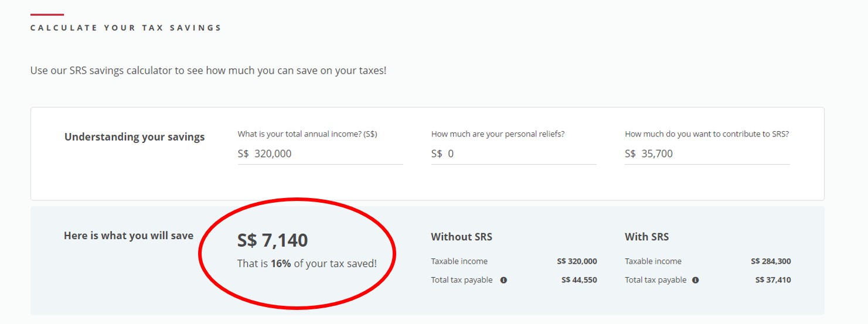Image resolution: width=868 pixels, height=324 pixels.
Task: Click the 'Calculate Your Tax Savings' heading
Action: pyautogui.click(x=126, y=28)
